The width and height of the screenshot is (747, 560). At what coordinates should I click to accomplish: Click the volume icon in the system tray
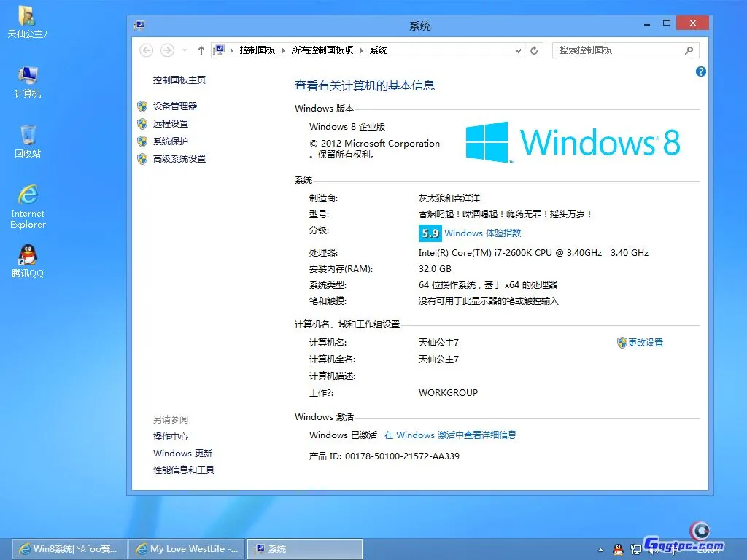click(x=653, y=549)
